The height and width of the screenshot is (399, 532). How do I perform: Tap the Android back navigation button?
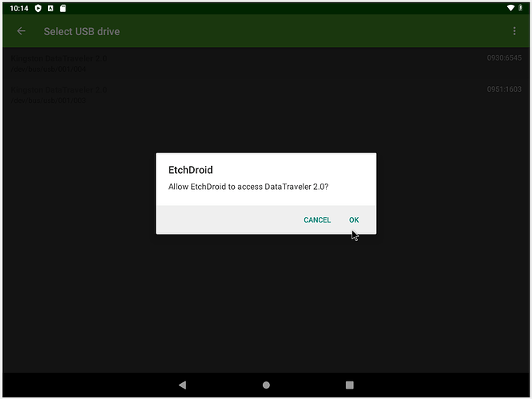pos(183,385)
